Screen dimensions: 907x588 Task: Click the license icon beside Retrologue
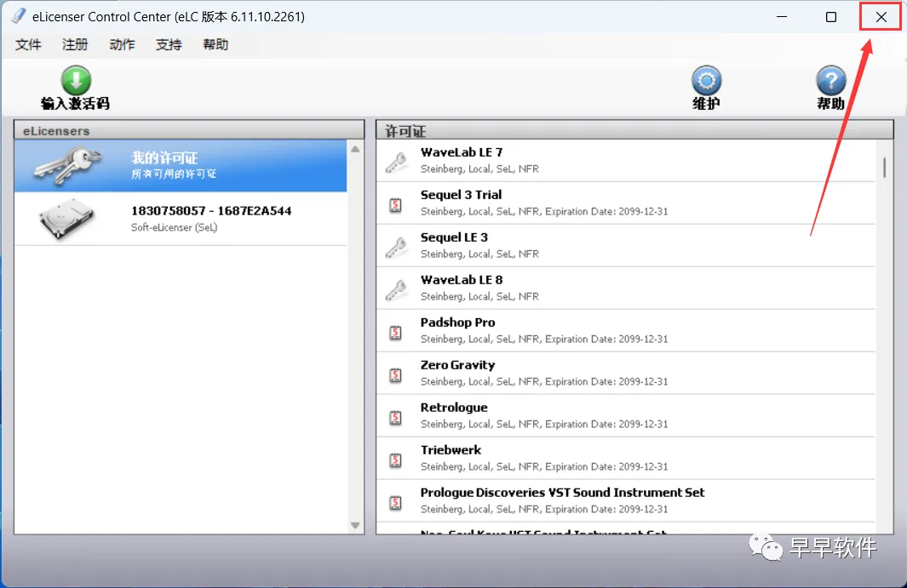coord(396,418)
